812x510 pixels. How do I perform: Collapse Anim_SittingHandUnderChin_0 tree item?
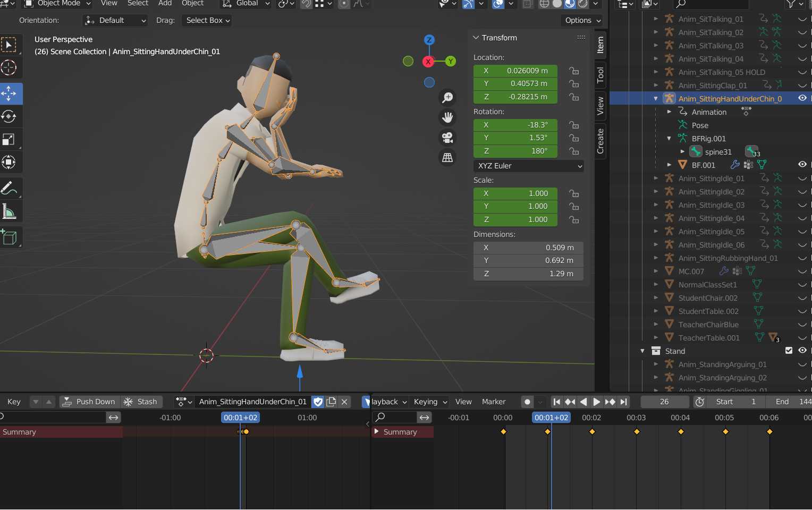(x=656, y=99)
